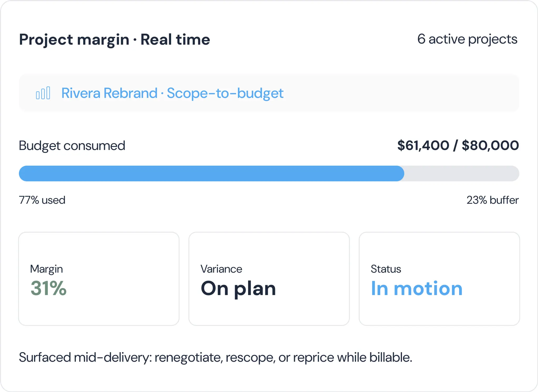Screen dimensions: 538x392
Task: Click the grey unfilled end of budget bar
Action: point(462,173)
